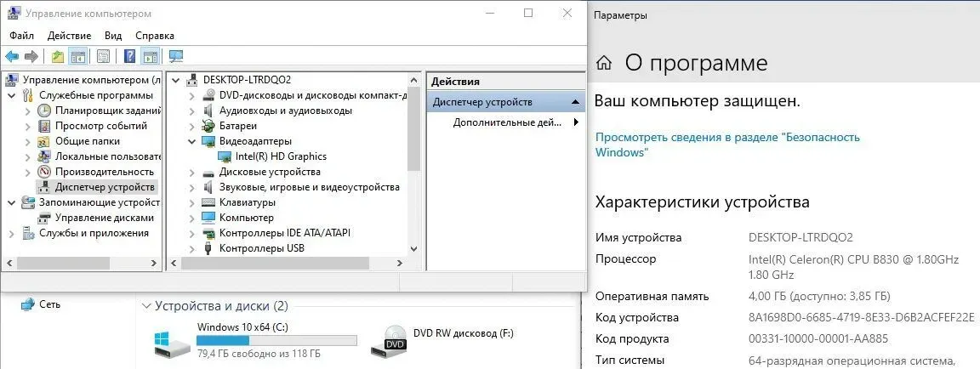Viewport: 980px width, 369px height.
Task: Click the device list scroll-down arrow
Action: pos(413,248)
